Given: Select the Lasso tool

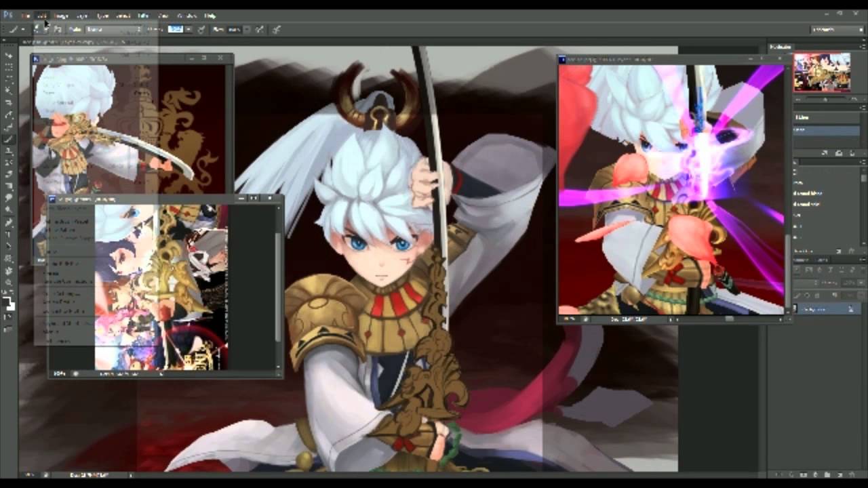Looking at the screenshot, I should (9, 79).
